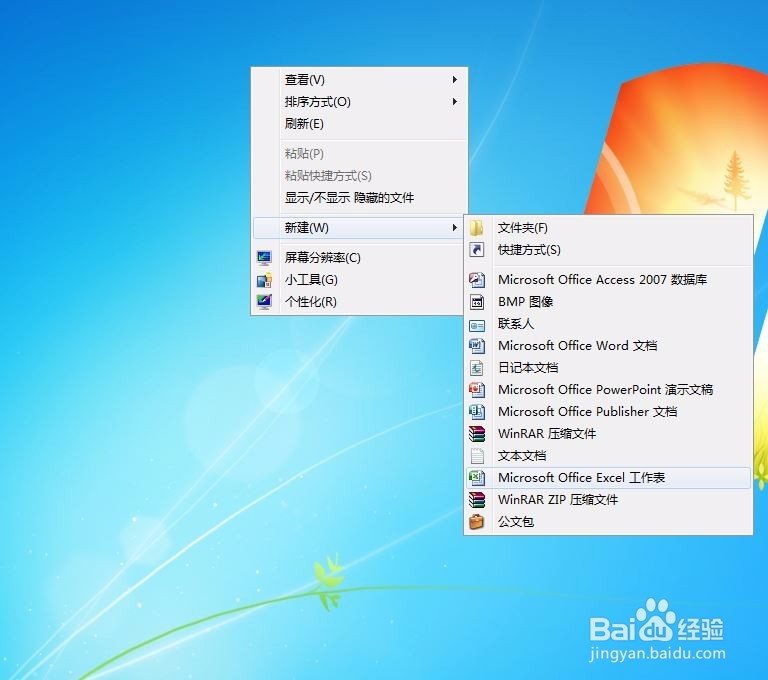Image resolution: width=768 pixels, height=680 pixels.
Task: Click the contact card icon beside 联系人
Action: coord(477,325)
